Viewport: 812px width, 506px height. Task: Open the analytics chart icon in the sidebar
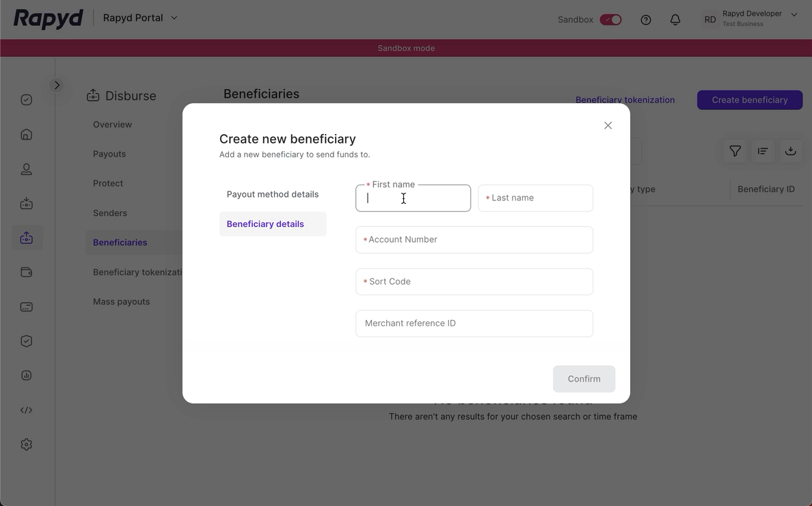[26, 375]
